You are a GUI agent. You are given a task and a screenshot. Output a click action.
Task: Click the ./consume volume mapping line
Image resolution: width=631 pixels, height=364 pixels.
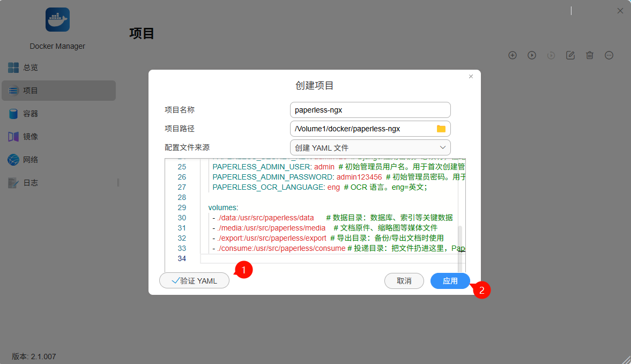pos(339,248)
